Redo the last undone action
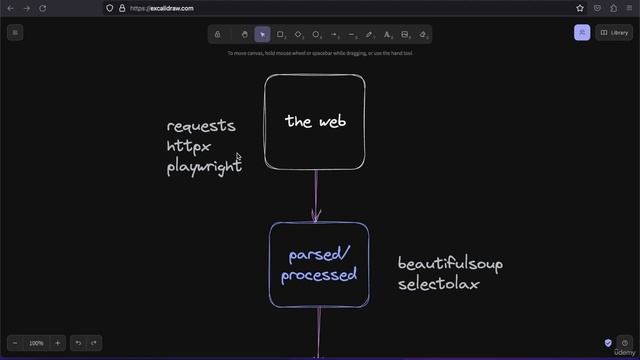Viewport: 640px width, 360px height. pos(94,343)
